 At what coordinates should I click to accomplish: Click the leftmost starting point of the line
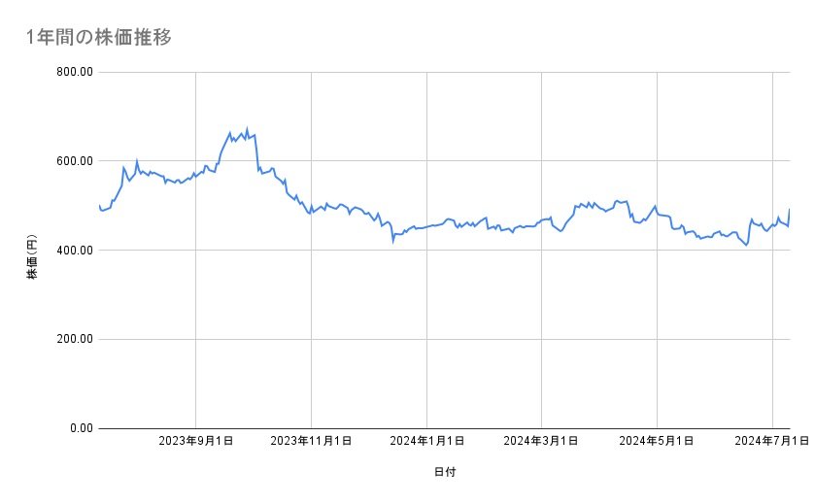99,205
